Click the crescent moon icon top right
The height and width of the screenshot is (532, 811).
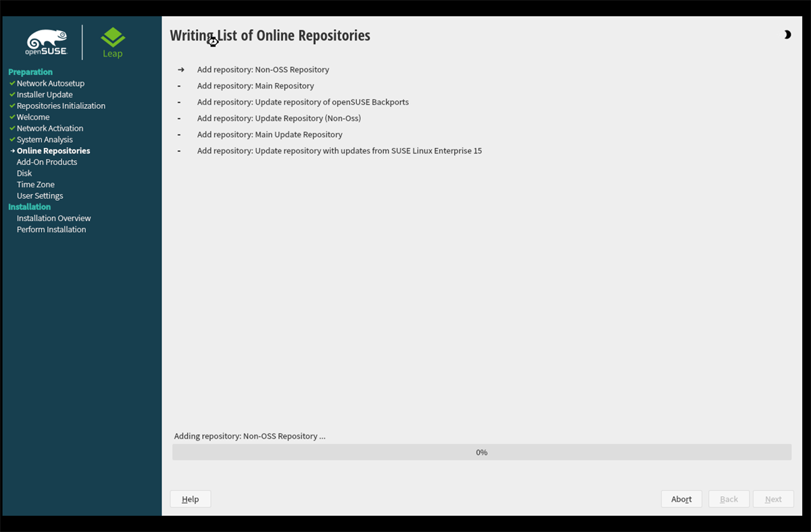click(787, 34)
